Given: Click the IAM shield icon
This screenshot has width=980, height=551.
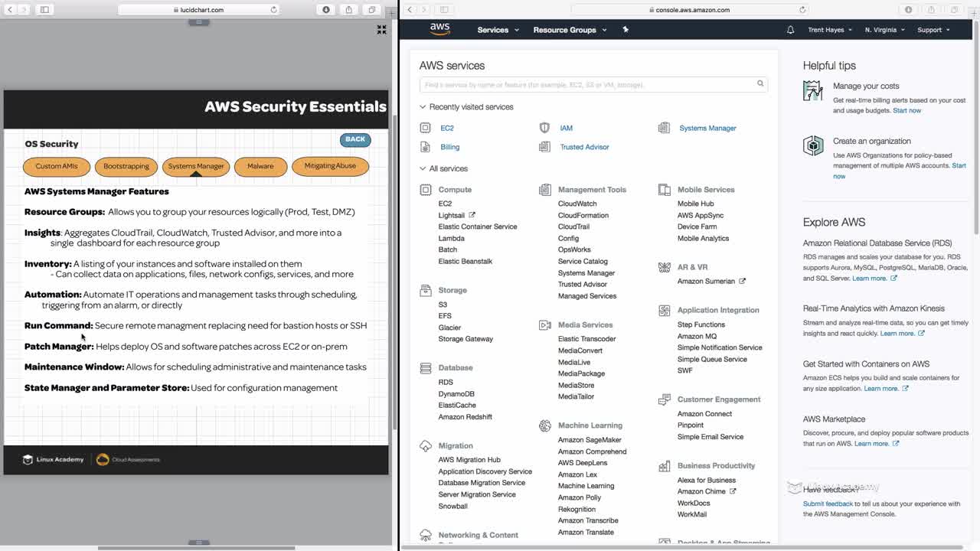Looking at the screenshot, I should pos(544,128).
